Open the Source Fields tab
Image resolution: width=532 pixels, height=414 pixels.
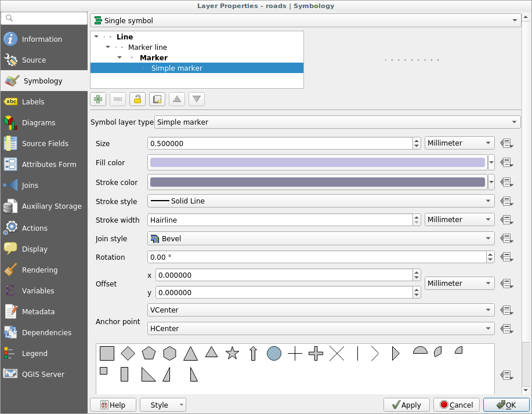click(x=44, y=144)
